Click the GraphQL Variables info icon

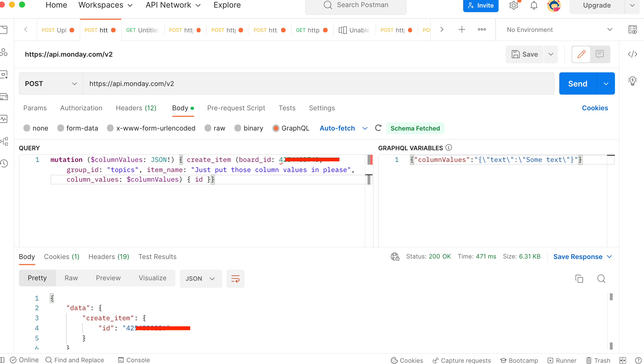tap(449, 147)
